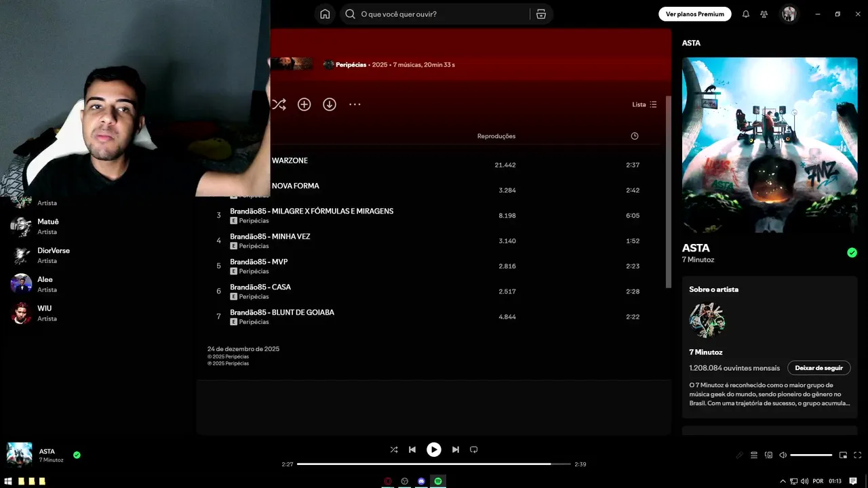Open the notifications bell
868x488 pixels.
[746, 14]
